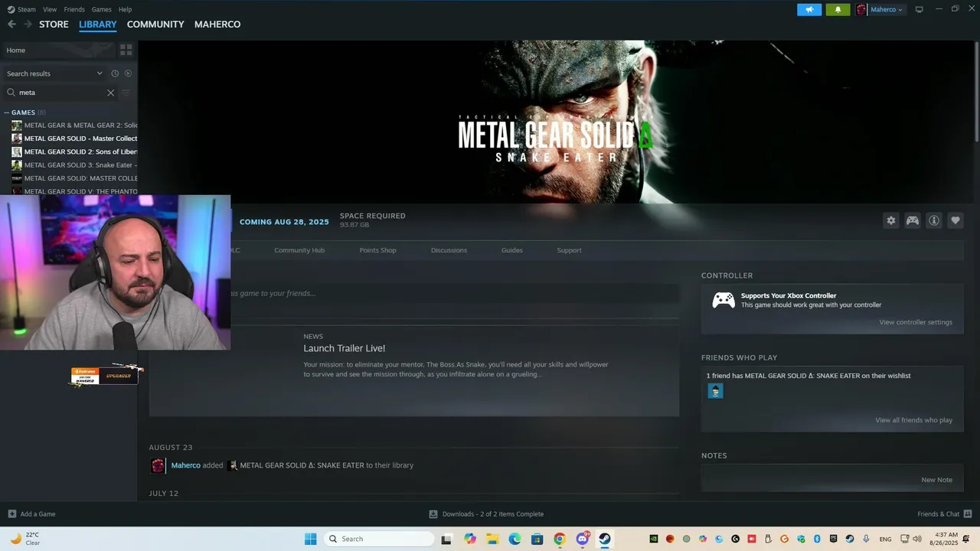Click the Add a Game plus icon
980x551 pixels.
(x=11, y=514)
